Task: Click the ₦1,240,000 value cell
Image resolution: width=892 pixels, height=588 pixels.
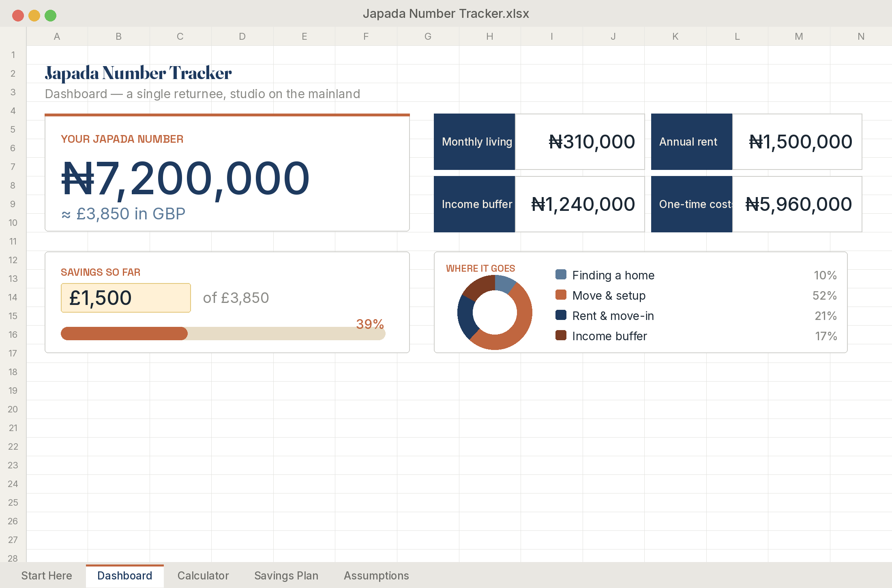Action: coord(580,204)
